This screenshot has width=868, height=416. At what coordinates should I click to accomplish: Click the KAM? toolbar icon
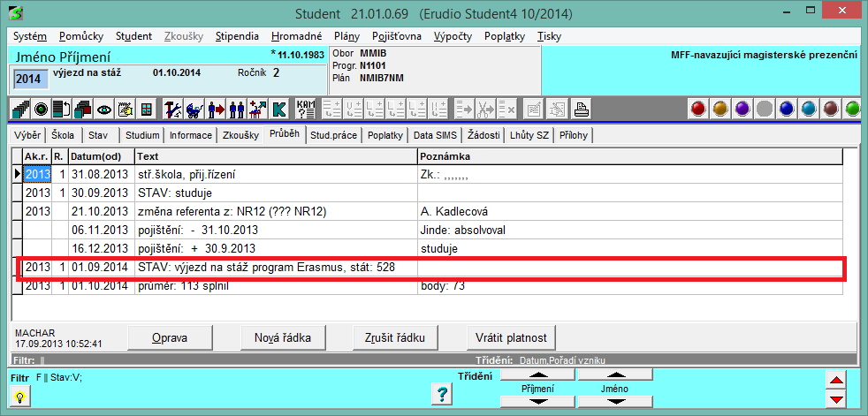306,110
